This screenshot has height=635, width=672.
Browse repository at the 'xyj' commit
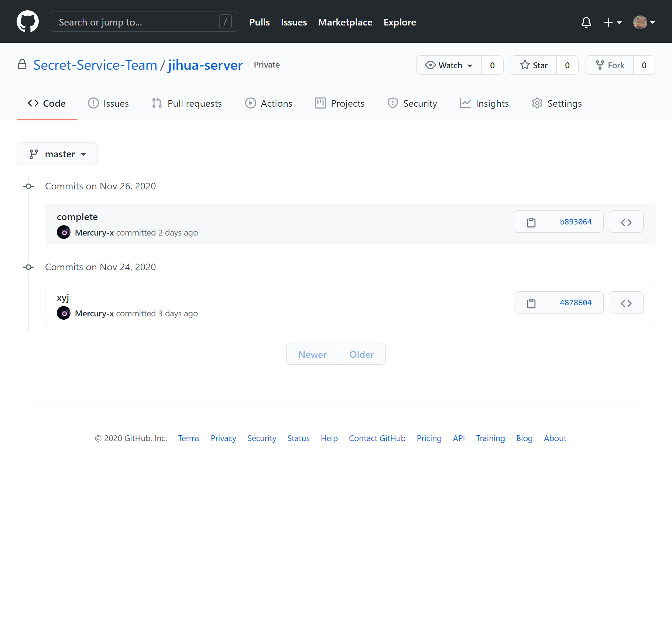[626, 303]
